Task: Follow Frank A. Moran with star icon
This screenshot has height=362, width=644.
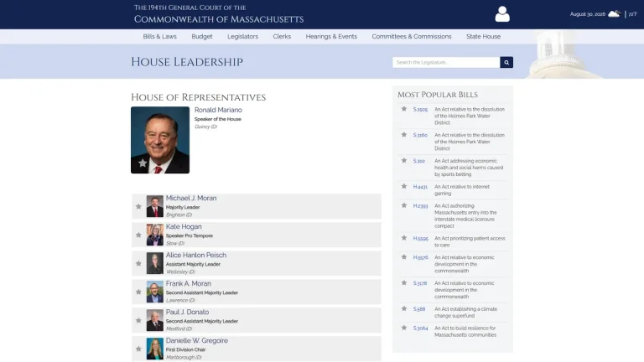Action: 138,292
